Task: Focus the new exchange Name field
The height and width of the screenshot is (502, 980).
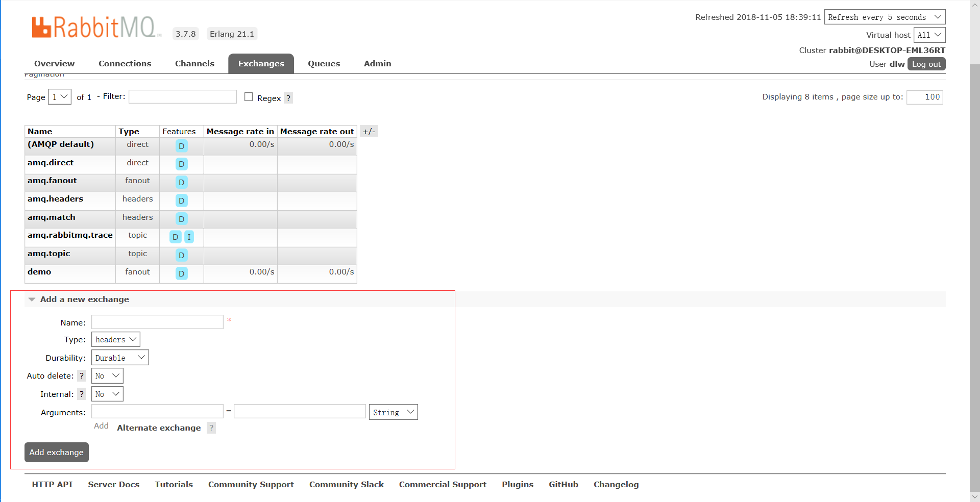Action: [x=157, y=322]
